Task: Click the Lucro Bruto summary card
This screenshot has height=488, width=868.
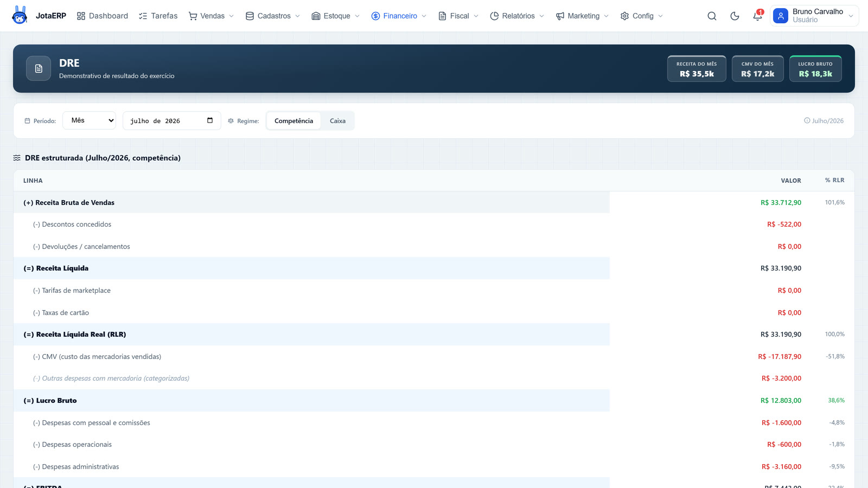Action: [815, 69]
